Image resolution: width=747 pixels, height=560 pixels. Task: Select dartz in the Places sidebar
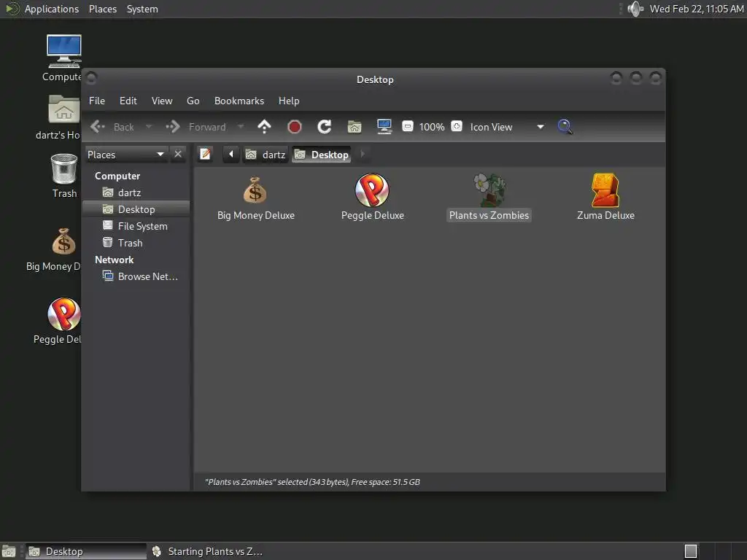(136, 192)
